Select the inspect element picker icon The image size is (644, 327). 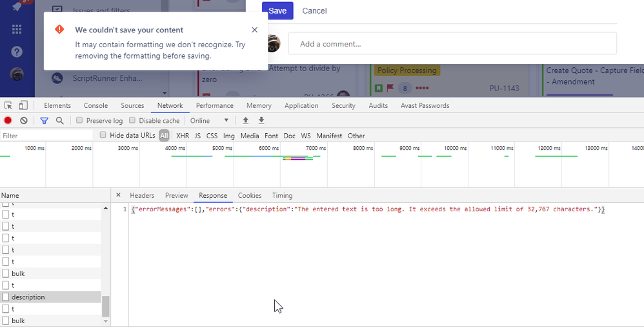click(8, 105)
